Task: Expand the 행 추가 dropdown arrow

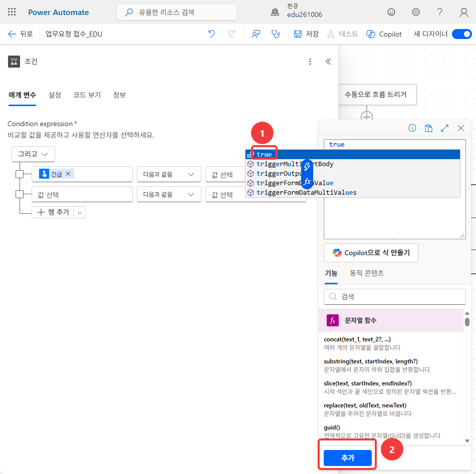Action: pyautogui.click(x=80, y=212)
